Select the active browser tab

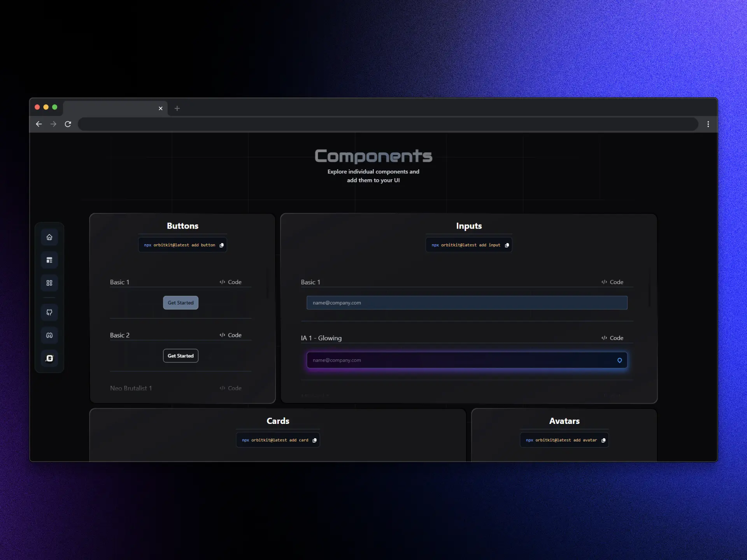(x=115, y=108)
